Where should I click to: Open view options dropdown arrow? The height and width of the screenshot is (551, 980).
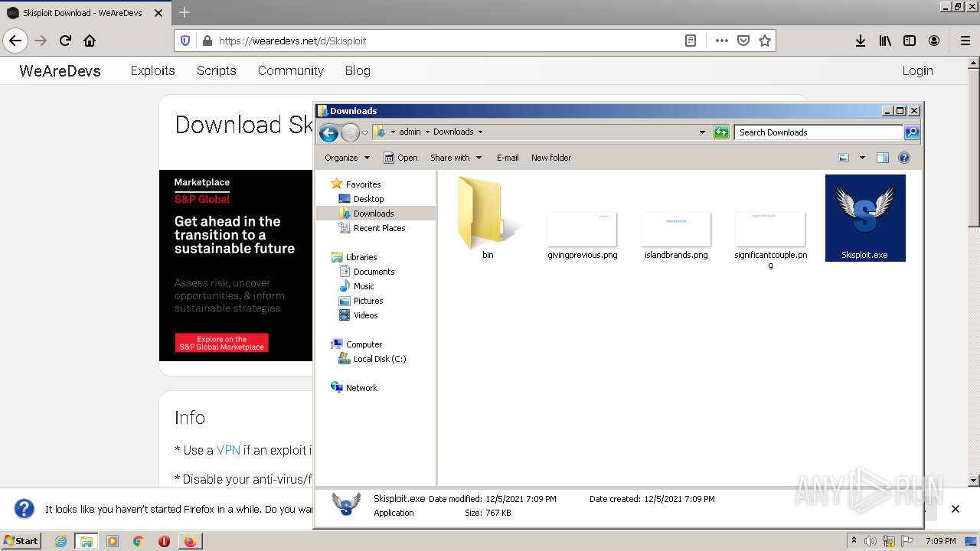(862, 158)
